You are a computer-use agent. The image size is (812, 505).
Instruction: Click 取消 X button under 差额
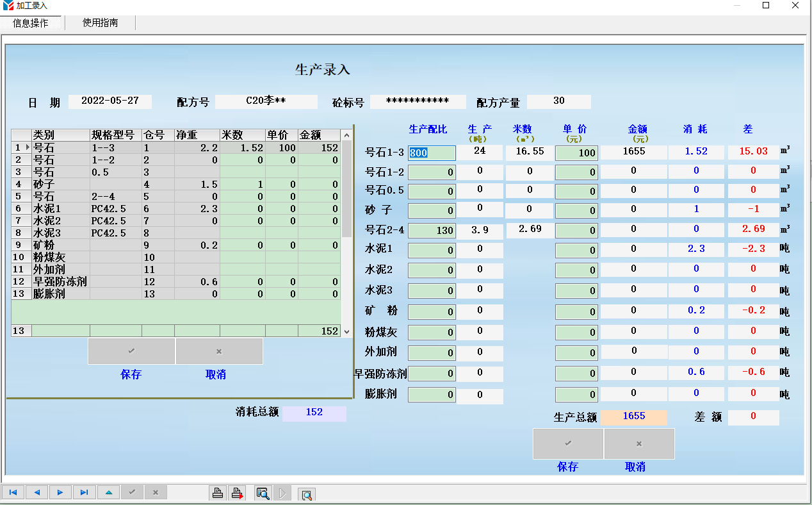[x=639, y=443]
